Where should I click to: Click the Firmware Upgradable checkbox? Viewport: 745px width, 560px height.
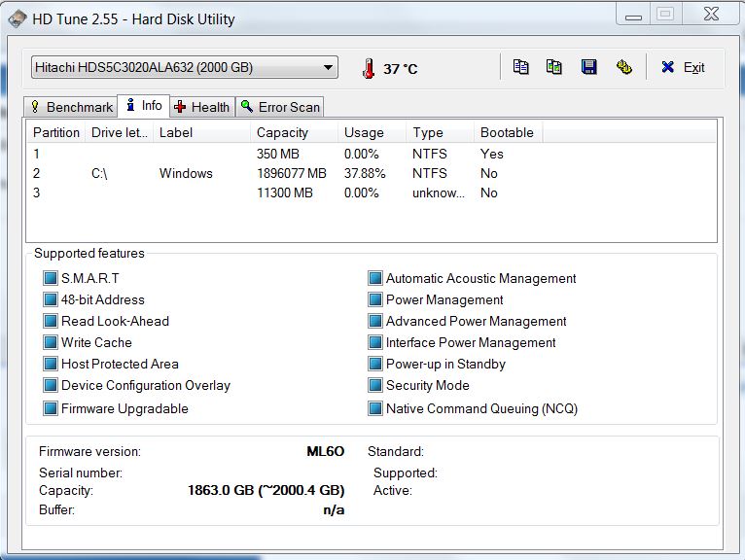click(x=50, y=408)
